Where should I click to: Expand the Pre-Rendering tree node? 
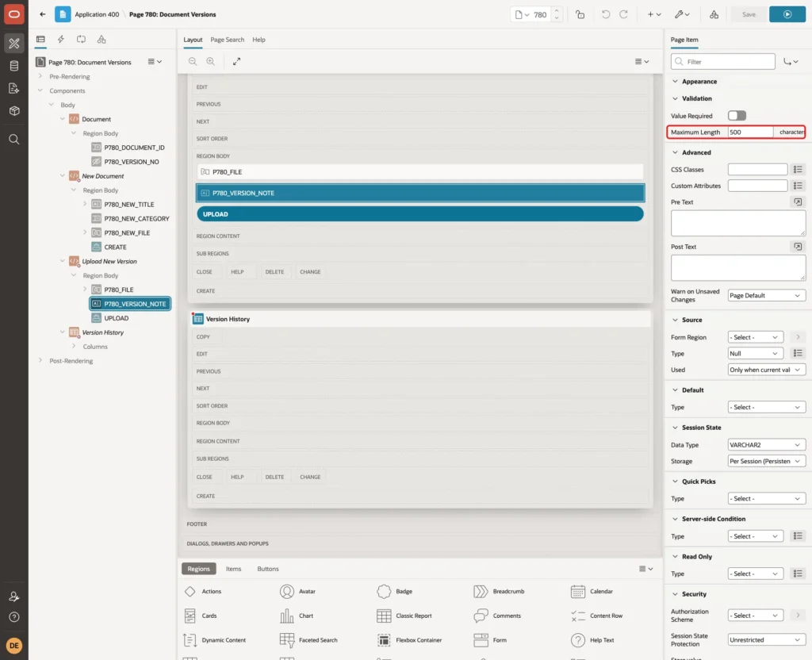pos(40,76)
